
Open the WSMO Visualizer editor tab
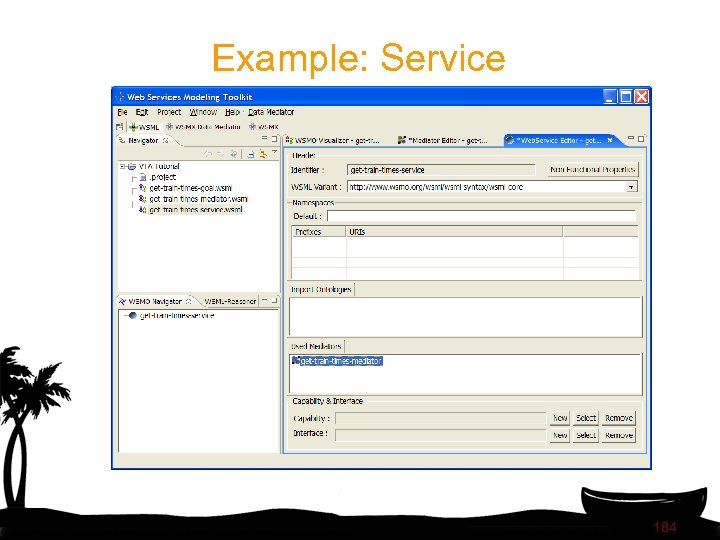pyautogui.click(x=333, y=141)
